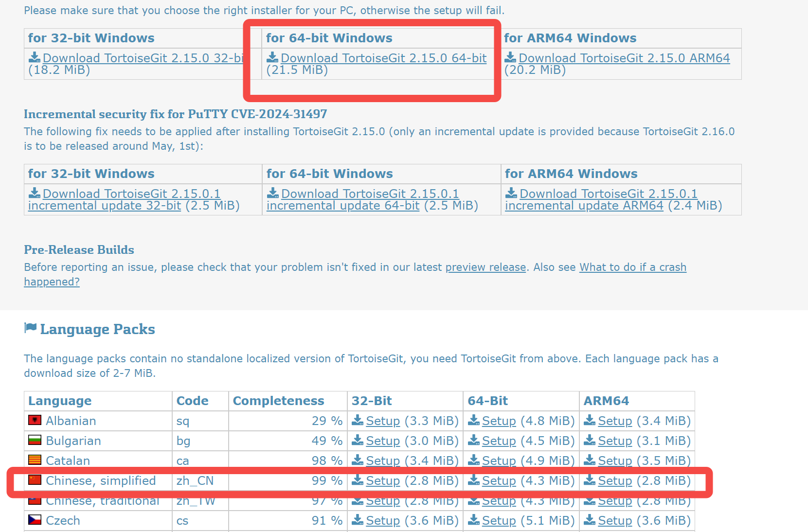
Task: Open Bulgarian 32-Bit Setup link
Action: pos(383,441)
